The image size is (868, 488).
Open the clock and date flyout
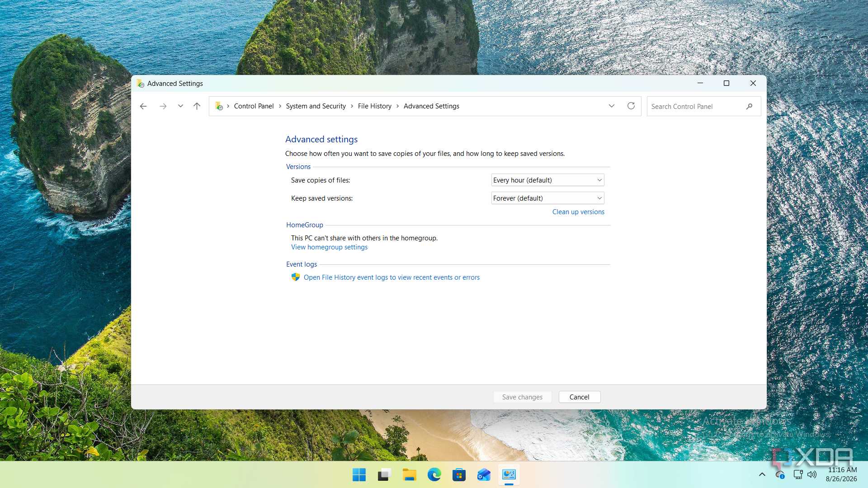[x=842, y=474]
